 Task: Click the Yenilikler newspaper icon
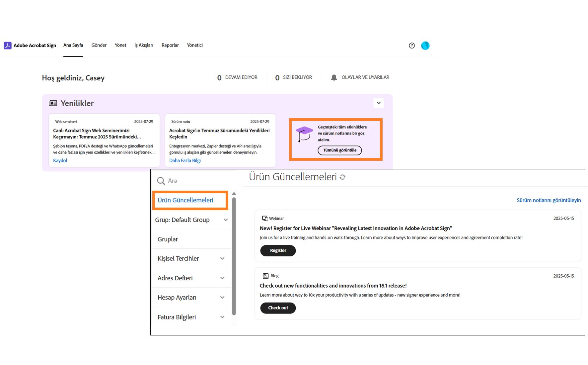pos(53,103)
